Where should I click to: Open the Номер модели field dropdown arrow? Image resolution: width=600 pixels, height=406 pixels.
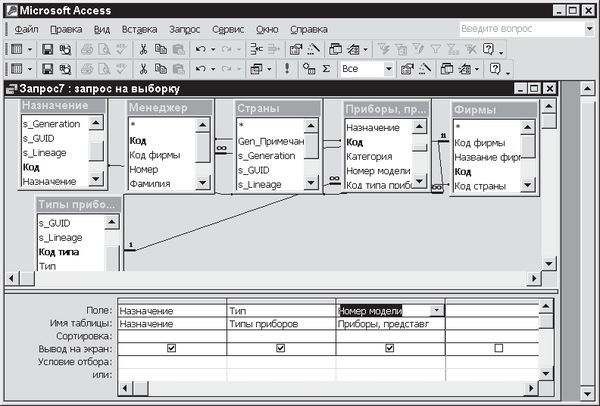(x=436, y=311)
